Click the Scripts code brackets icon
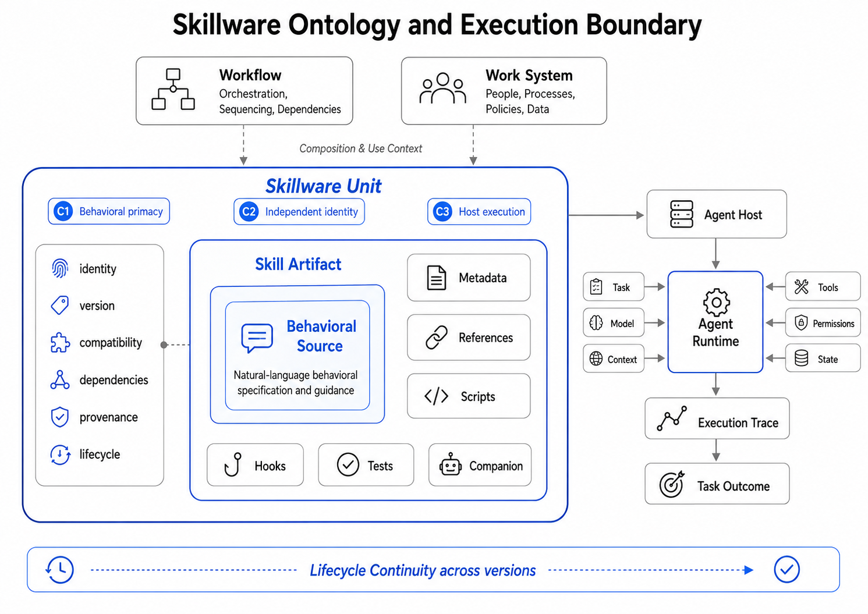 tap(437, 396)
